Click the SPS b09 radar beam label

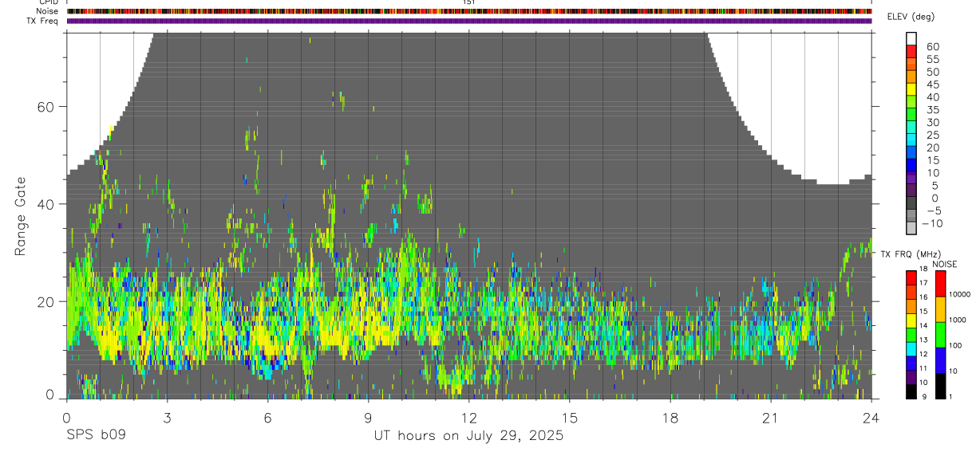95,436
